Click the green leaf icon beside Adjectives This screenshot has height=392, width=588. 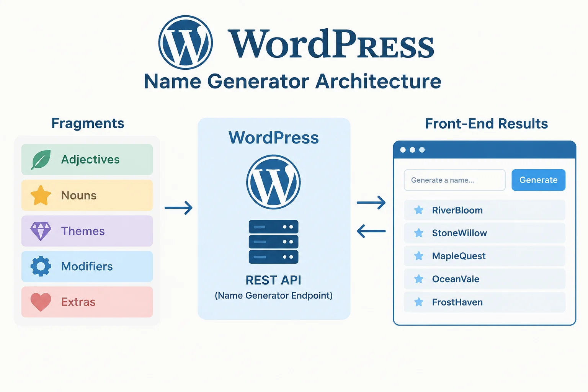pos(41,160)
